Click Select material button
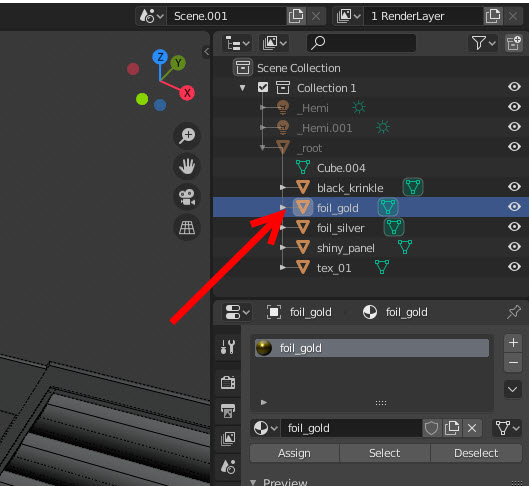The image size is (529, 486). point(385,453)
